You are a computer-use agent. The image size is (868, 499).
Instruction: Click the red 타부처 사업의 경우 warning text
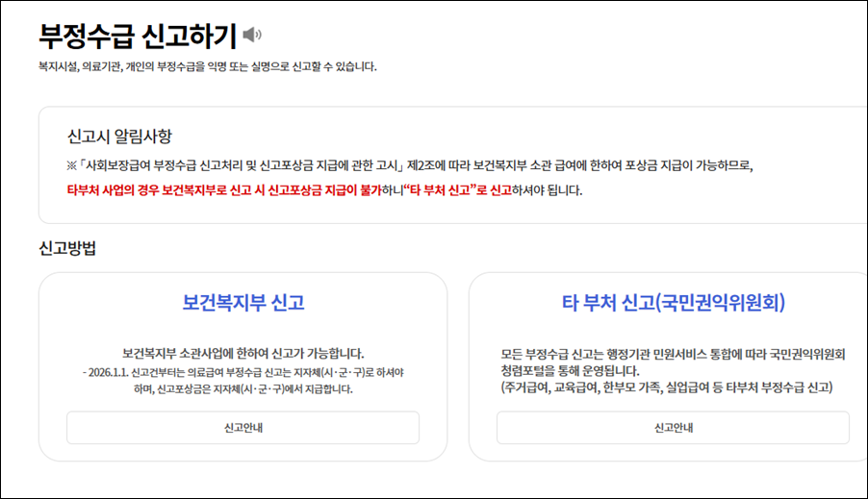224,190
